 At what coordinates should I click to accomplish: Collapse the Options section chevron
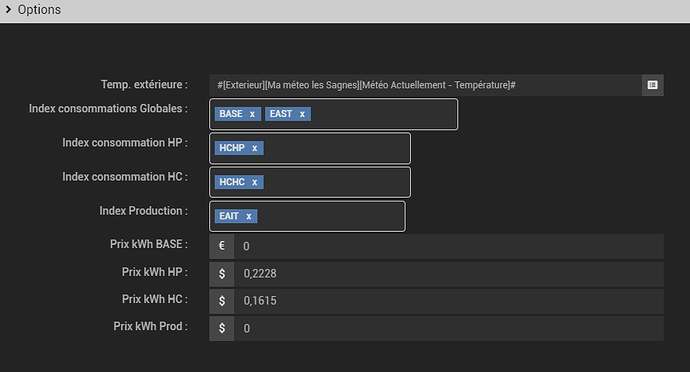pos(8,9)
